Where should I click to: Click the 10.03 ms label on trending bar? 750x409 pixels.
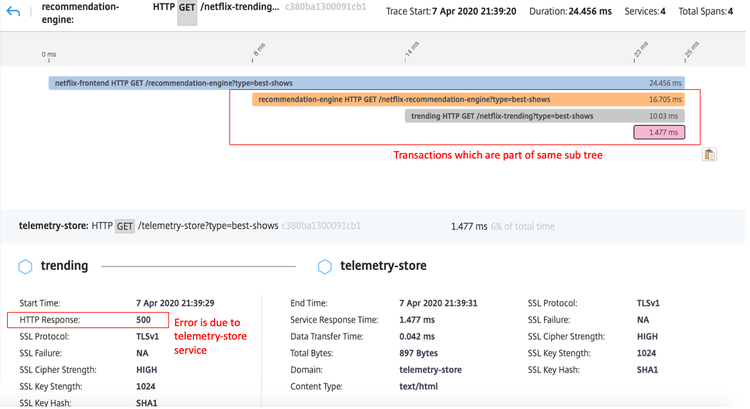point(663,116)
